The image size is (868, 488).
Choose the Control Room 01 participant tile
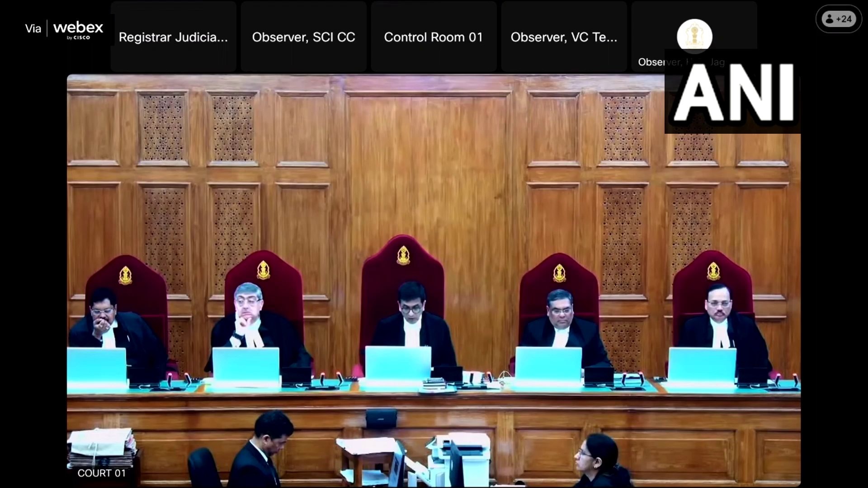click(434, 37)
